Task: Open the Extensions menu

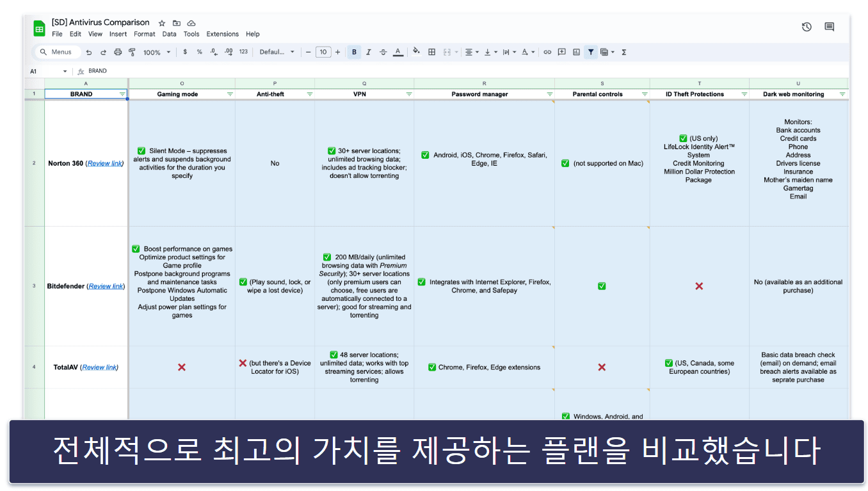Action: click(x=223, y=34)
